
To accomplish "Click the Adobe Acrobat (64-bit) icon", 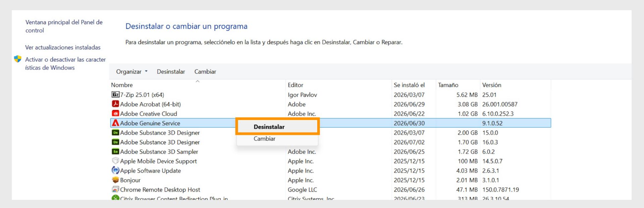I will coord(115,104).
